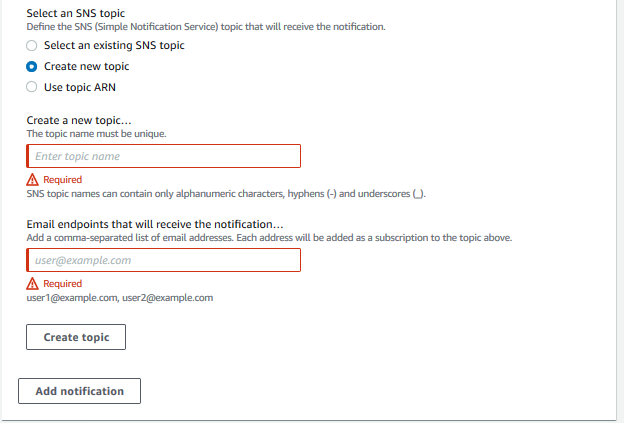Select the existing SNS topic radio circle

click(x=32, y=45)
